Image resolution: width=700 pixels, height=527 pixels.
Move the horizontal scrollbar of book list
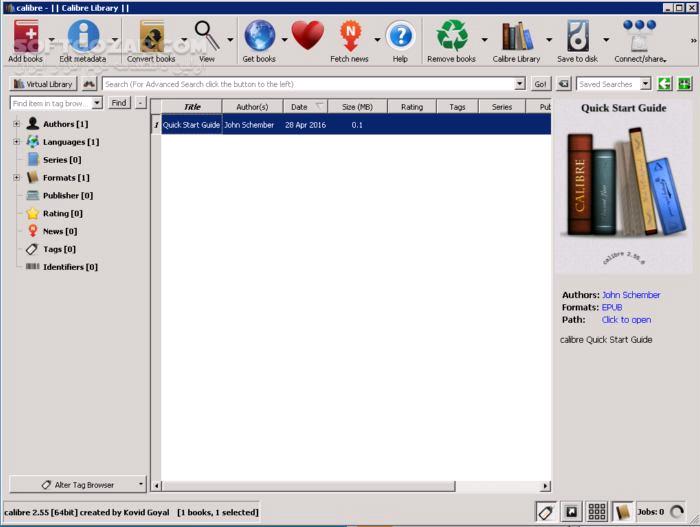coord(308,486)
